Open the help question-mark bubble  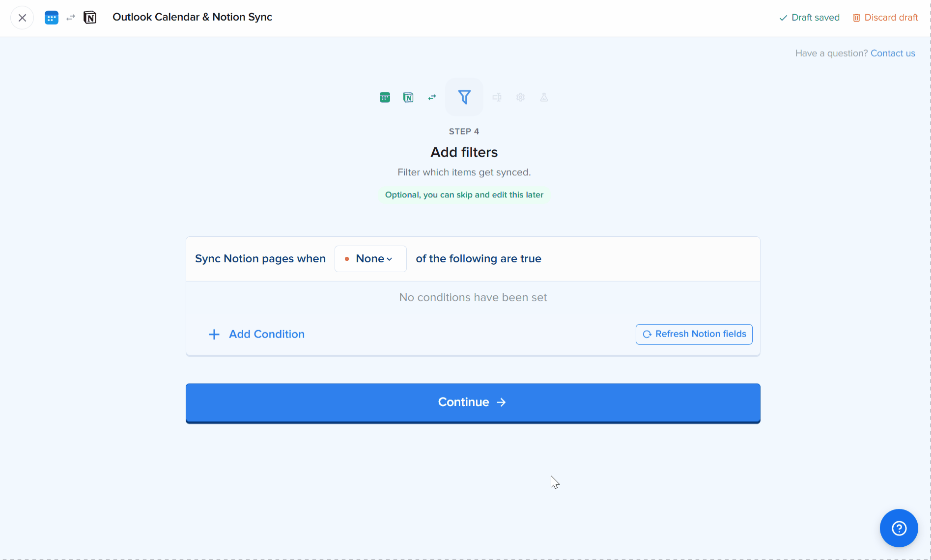(x=899, y=528)
